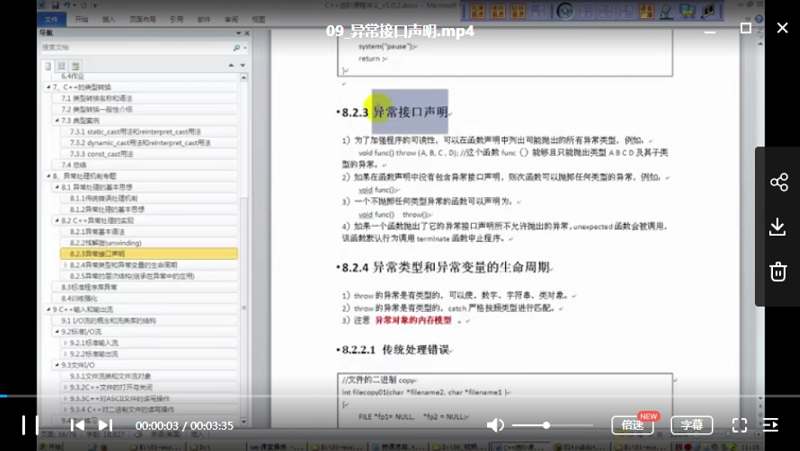This screenshot has width=800, height=451.
Task: Download the video file
Action: (x=778, y=227)
